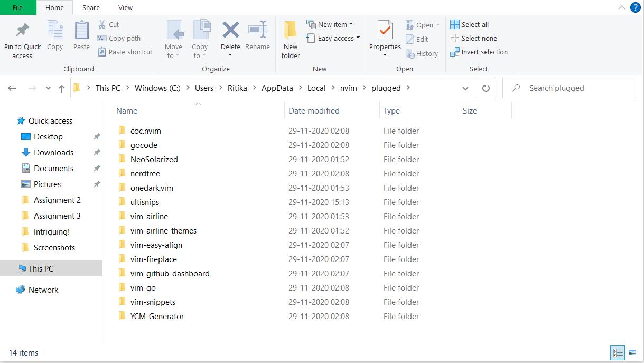Click the Cut scissors icon
Screen dimensions: 644x363
102,24
